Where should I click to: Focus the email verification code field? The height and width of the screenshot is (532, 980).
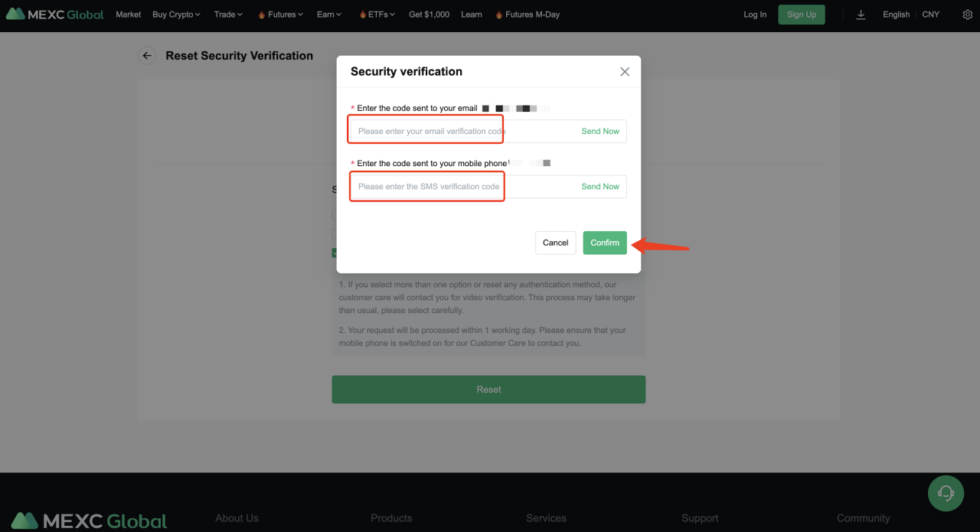pos(459,132)
